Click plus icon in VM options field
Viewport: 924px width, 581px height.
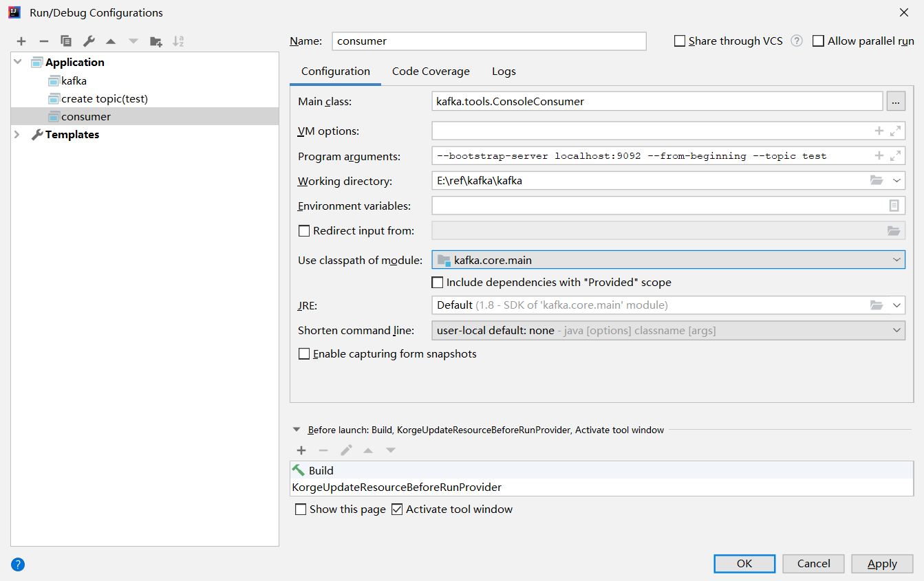pyautogui.click(x=879, y=131)
